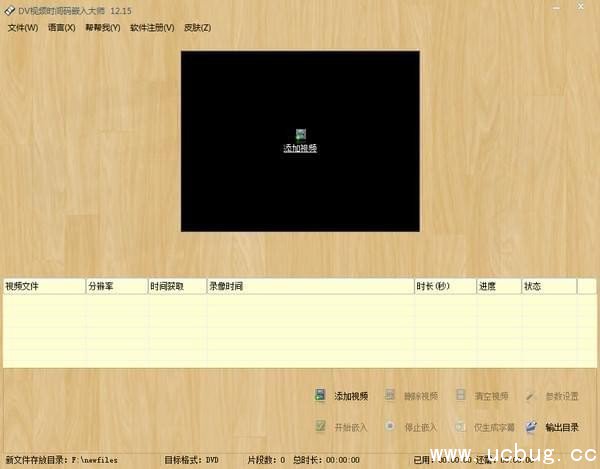Click the 停止嵌入 stop embedding button
This screenshot has height=469, width=600.
click(x=411, y=427)
